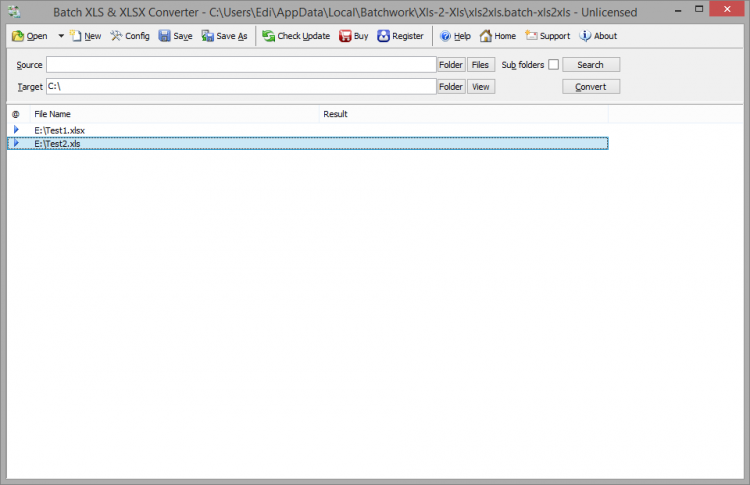750x485 pixels.
Task: Click the Open toolbar button
Action: tap(30, 36)
